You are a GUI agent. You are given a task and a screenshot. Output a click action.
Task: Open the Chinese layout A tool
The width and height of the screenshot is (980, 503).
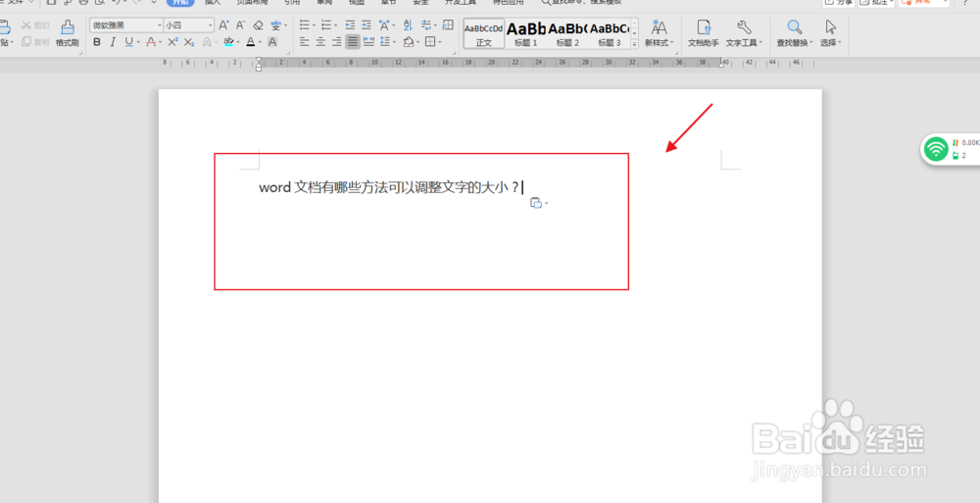coord(384,25)
